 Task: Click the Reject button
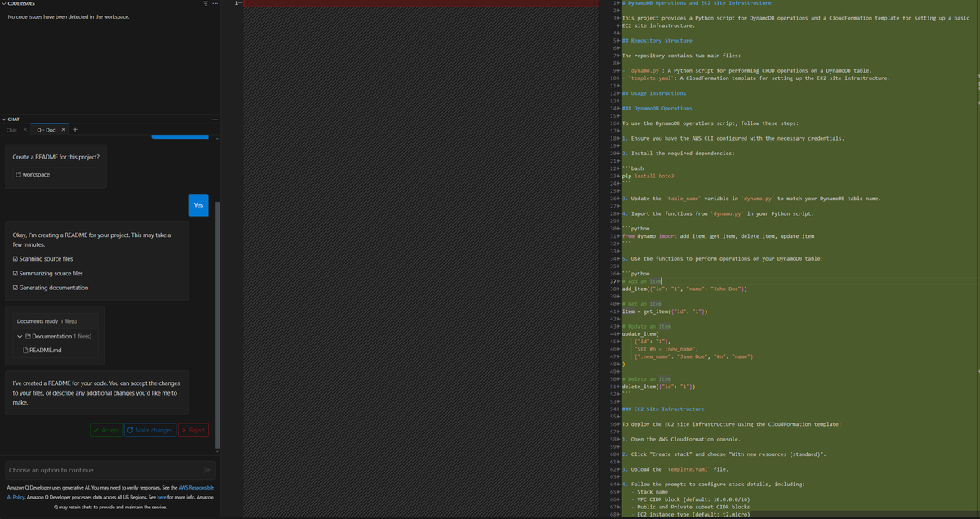coord(194,430)
